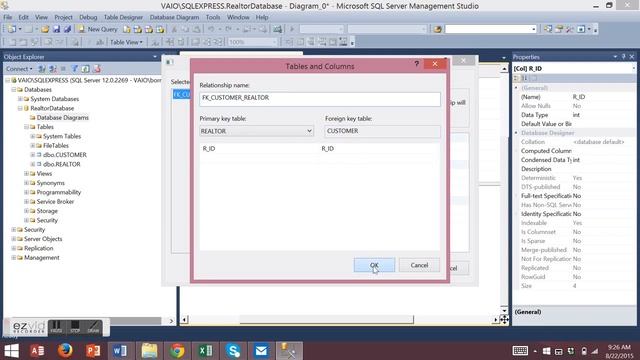Click the New Query toolbar button
This screenshot has height=360, width=640.
98,29
